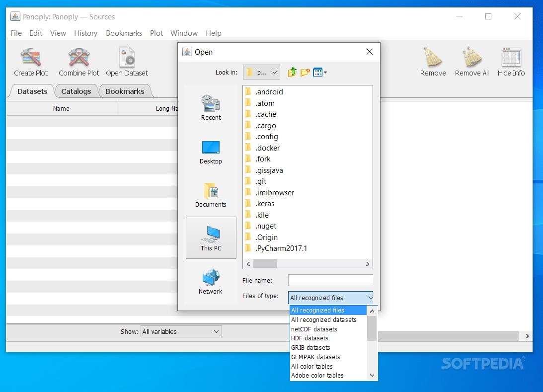Click the folder list scroll right arrow

368,264
